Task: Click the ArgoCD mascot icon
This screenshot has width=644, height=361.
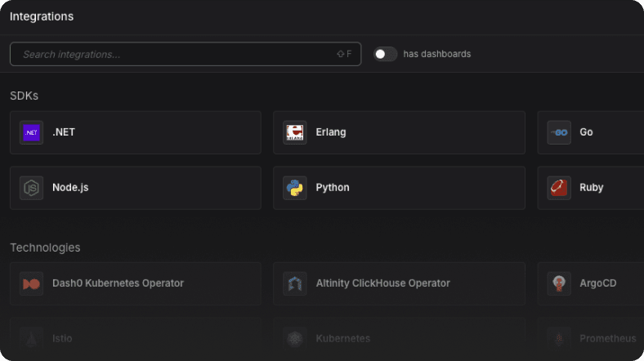Action: click(x=559, y=283)
